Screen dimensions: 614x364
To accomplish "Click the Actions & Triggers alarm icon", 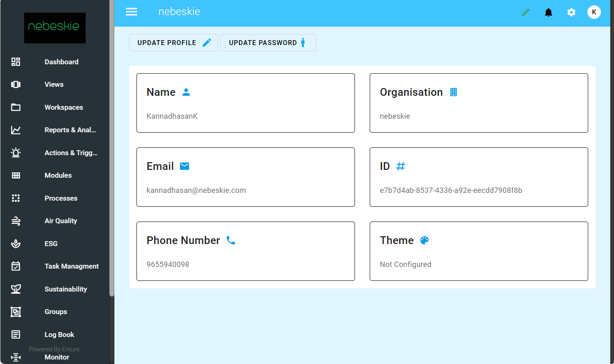I will pyautogui.click(x=16, y=153).
